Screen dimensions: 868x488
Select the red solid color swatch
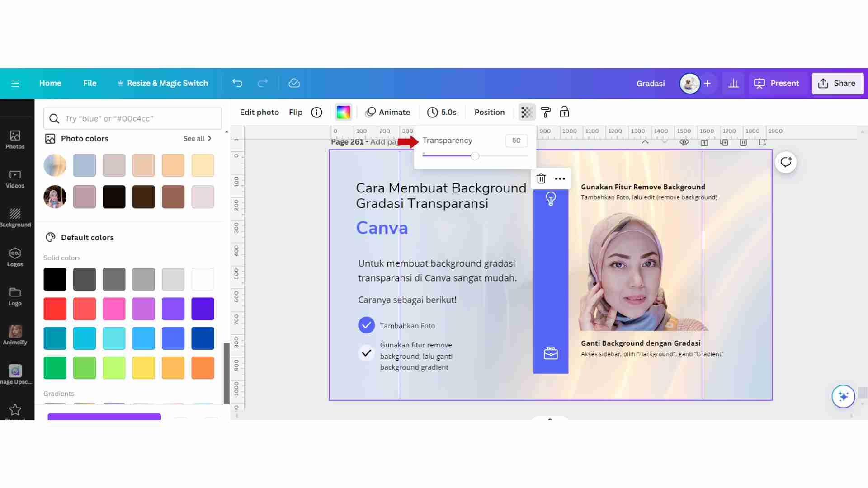click(x=55, y=309)
